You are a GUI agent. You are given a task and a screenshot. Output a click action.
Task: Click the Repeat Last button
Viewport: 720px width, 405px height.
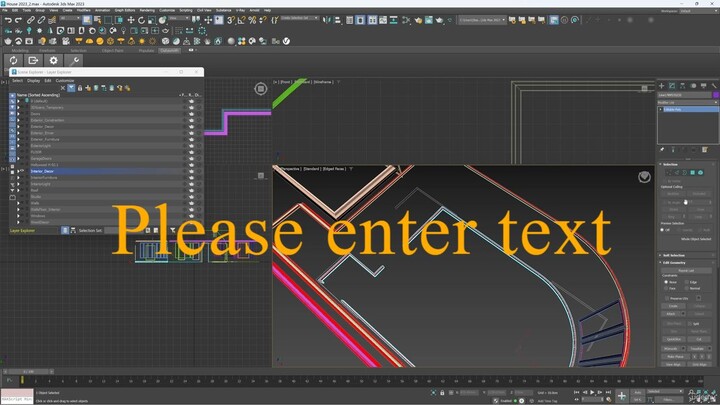(x=686, y=270)
